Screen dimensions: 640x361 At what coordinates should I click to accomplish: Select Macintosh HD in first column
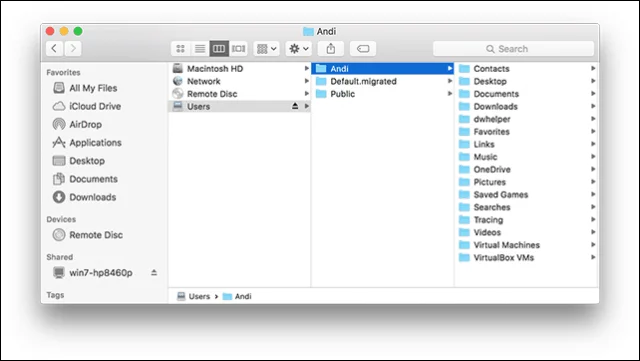[x=240, y=69]
